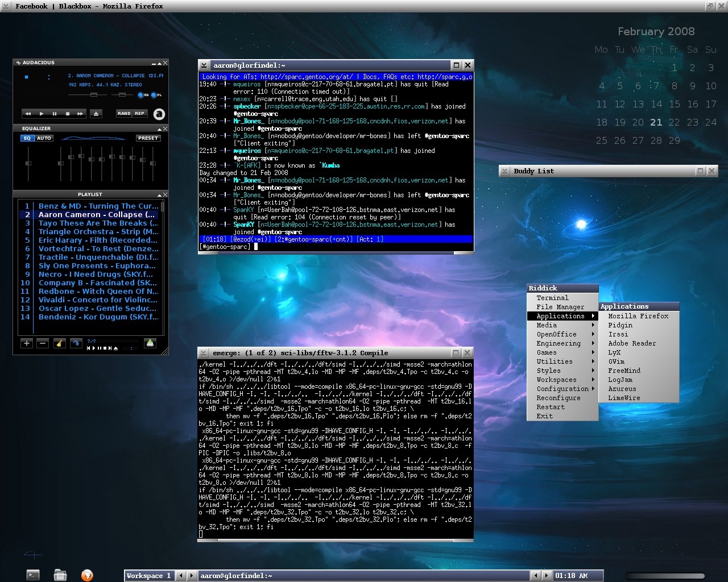Image resolution: width=728 pixels, height=582 pixels.
Task: Toggle the equalizer EQ on button
Action: [27, 138]
